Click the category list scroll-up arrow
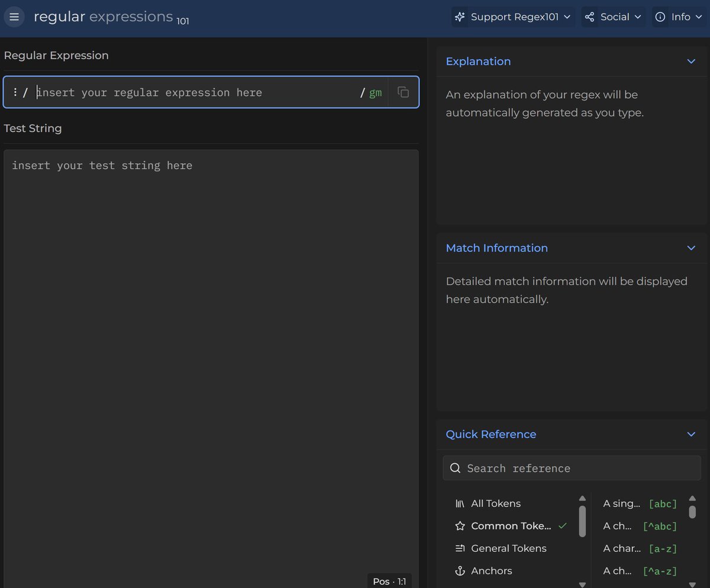The height and width of the screenshot is (588, 710). pos(582,498)
